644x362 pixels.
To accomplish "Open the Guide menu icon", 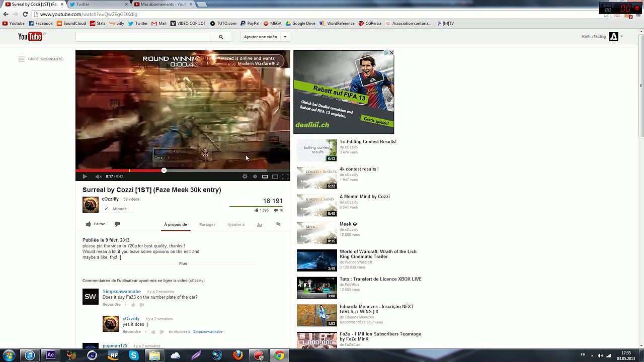I will pos(21,59).
